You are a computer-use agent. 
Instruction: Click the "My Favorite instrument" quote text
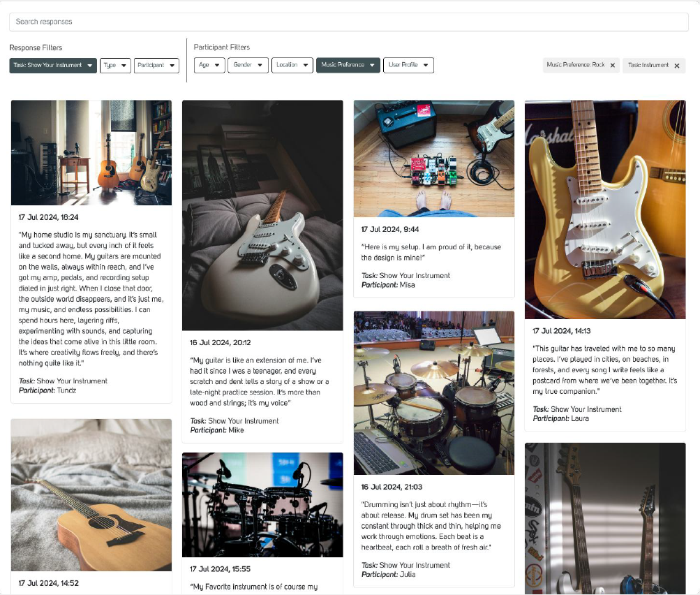[253, 587]
